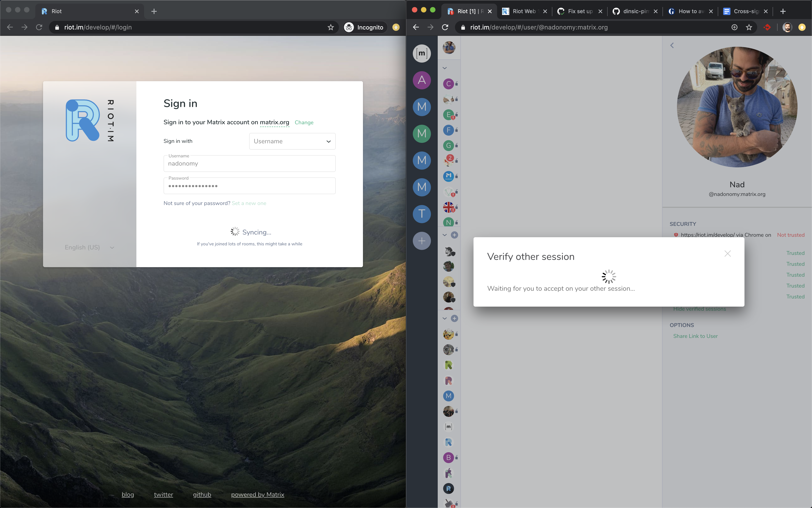Open room with purple 'C' avatar
This screenshot has width=812, height=508.
click(x=449, y=84)
